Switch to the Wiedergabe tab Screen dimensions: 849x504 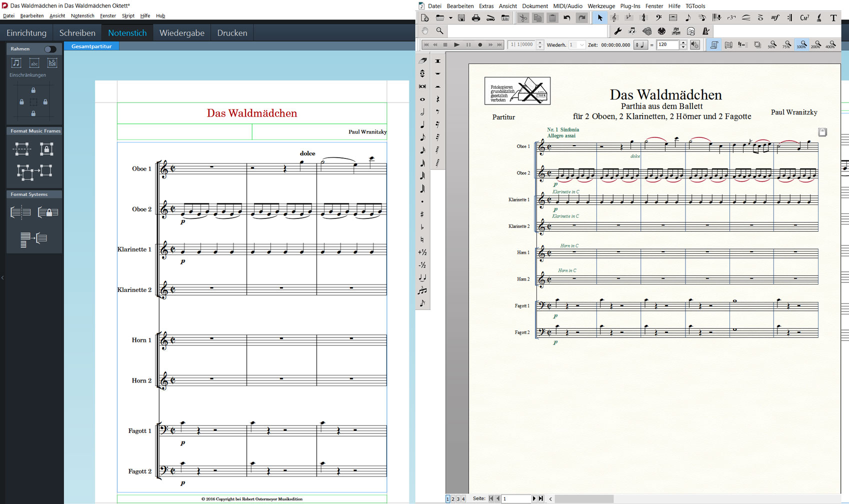coord(181,33)
